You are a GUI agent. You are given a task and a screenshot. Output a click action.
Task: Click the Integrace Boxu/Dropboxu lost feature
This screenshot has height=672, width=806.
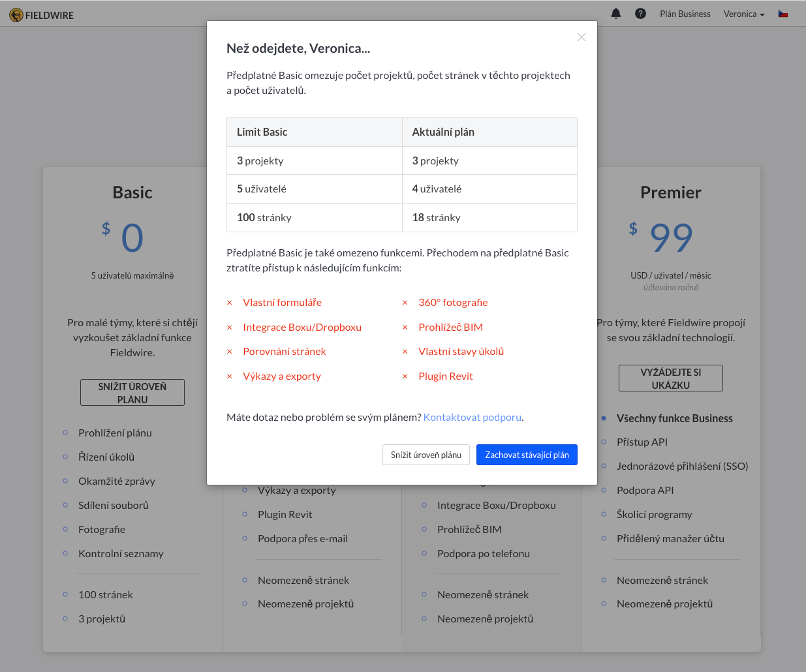(x=302, y=327)
